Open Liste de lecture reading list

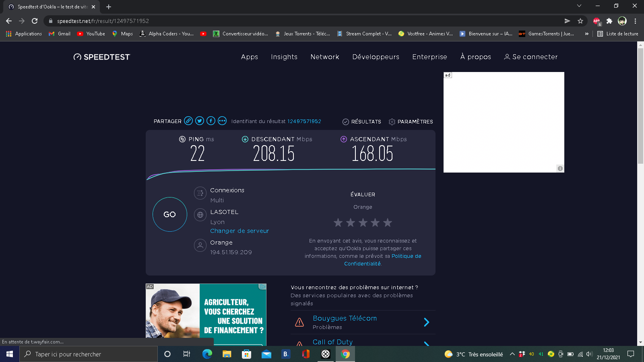coord(618,34)
